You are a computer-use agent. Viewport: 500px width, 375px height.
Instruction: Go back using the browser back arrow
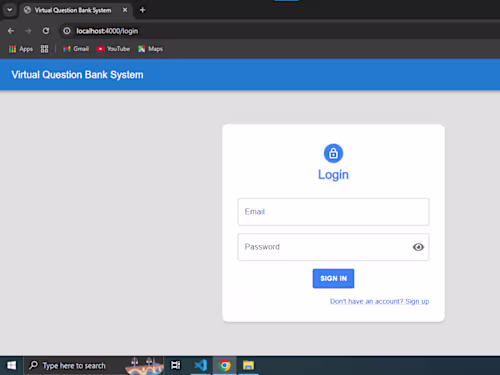[x=11, y=31]
